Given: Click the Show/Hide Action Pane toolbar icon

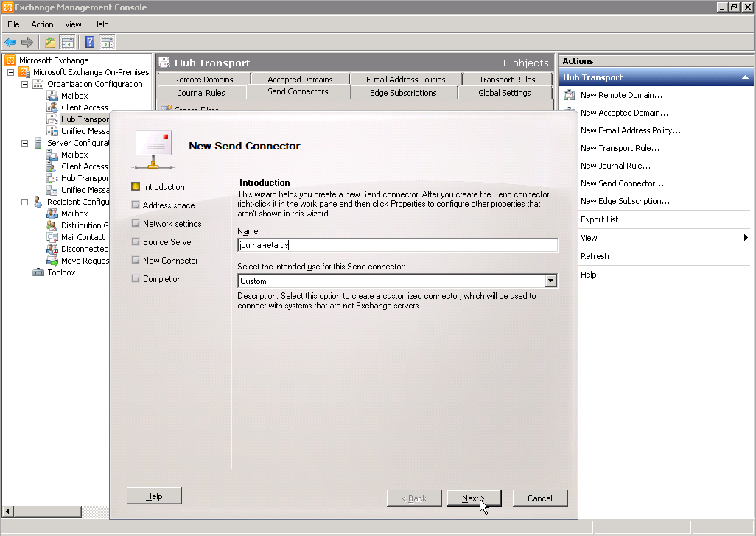Looking at the screenshot, I should click(x=108, y=43).
